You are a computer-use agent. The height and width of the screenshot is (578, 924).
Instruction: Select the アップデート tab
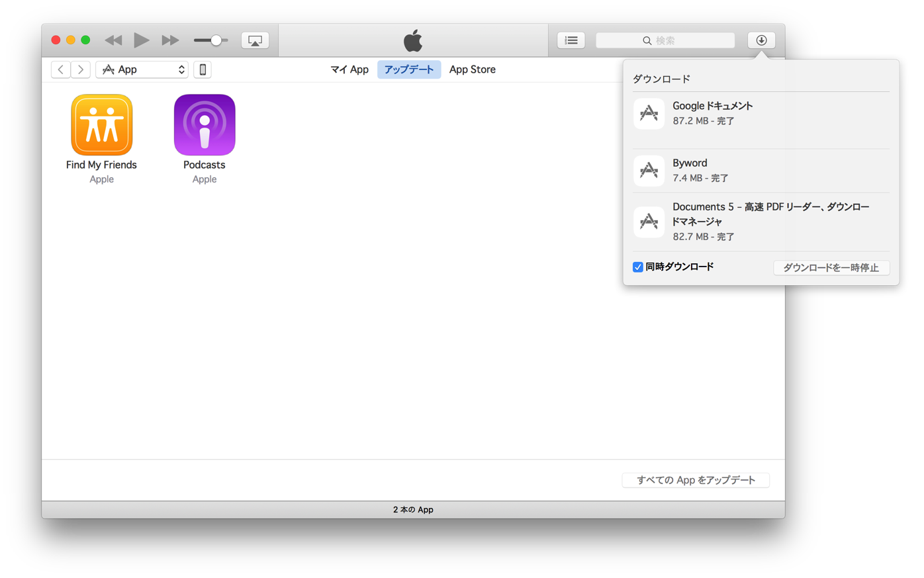(x=409, y=69)
